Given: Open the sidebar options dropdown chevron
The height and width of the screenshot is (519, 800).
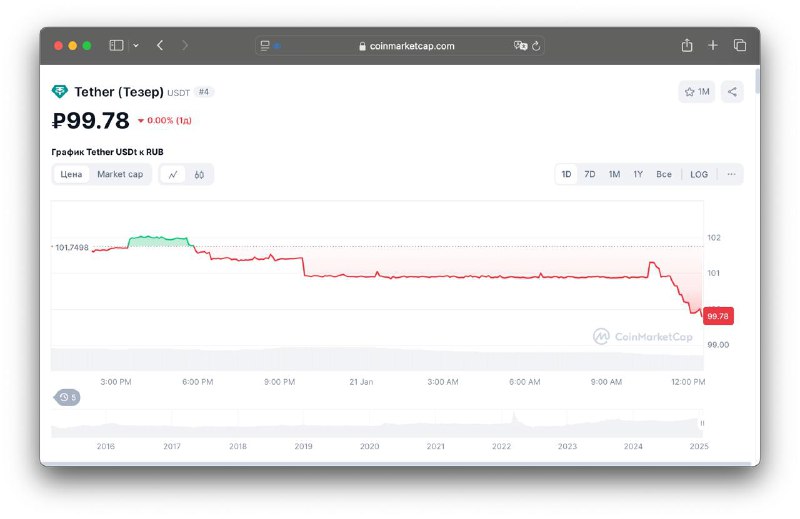Looking at the screenshot, I should click(x=136, y=45).
